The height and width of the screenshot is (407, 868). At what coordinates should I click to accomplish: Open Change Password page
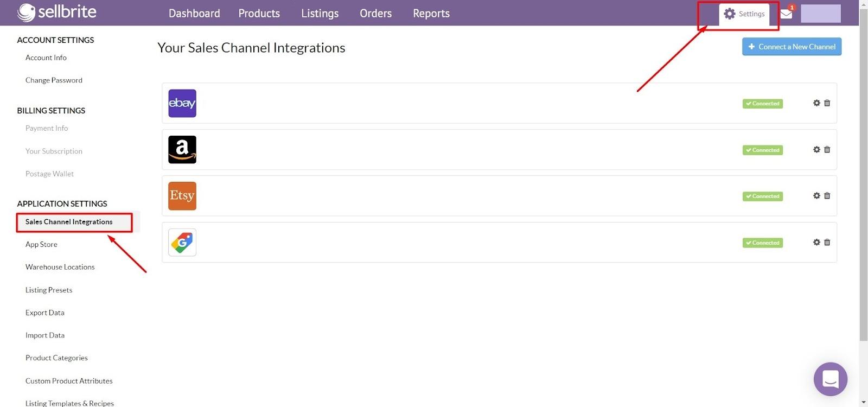click(54, 80)
